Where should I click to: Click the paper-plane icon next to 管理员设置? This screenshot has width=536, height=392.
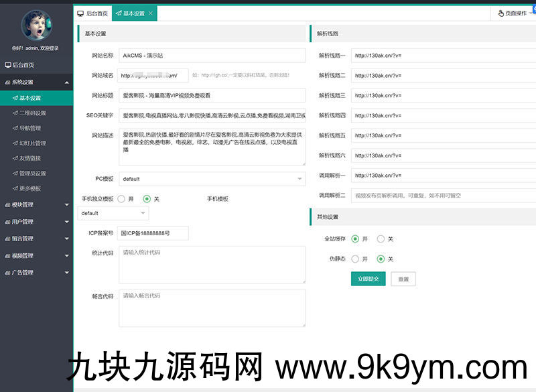point(15,174)
